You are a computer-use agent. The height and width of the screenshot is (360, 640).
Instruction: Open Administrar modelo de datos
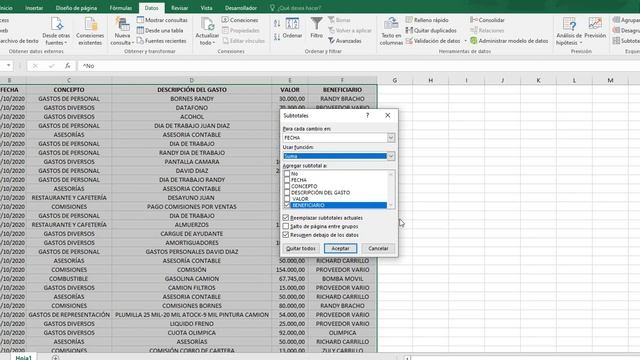[x=509, y=41]
